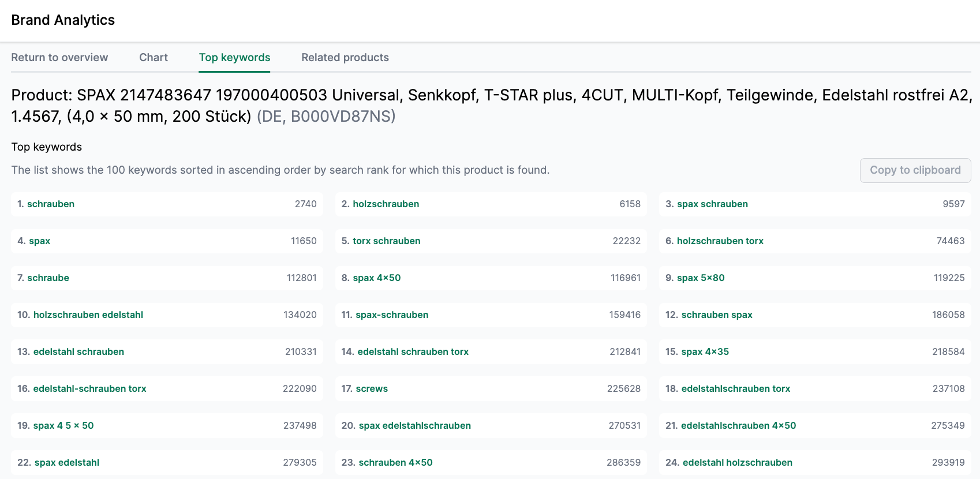This screenshot has width=980, height=479.
Task: Click the search rank value 11650
Action: [x=304, y=241]
